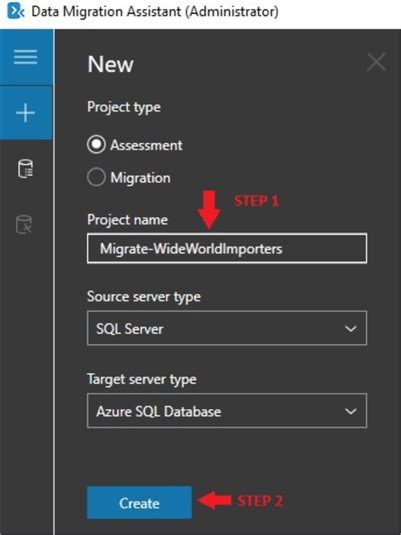Click the Target server type label
This screenshot has width=401, height=535.
[x=142, y=379]
